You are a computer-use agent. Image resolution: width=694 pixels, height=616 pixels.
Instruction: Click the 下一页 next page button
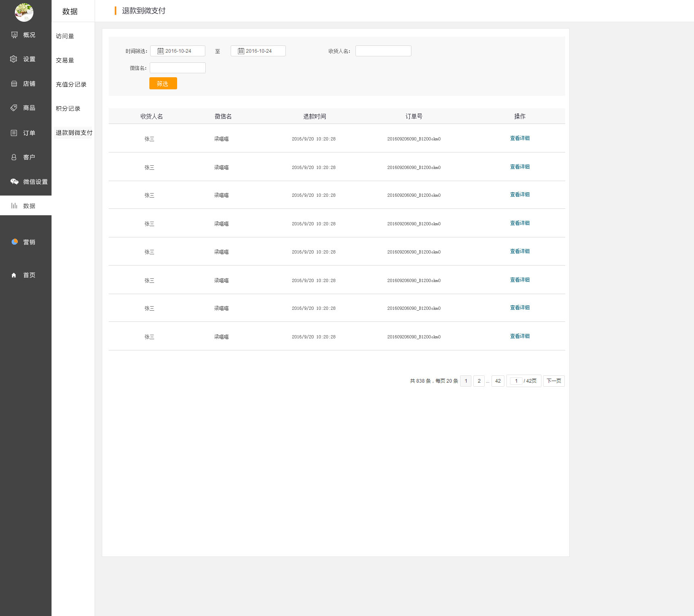pos(554,381)
